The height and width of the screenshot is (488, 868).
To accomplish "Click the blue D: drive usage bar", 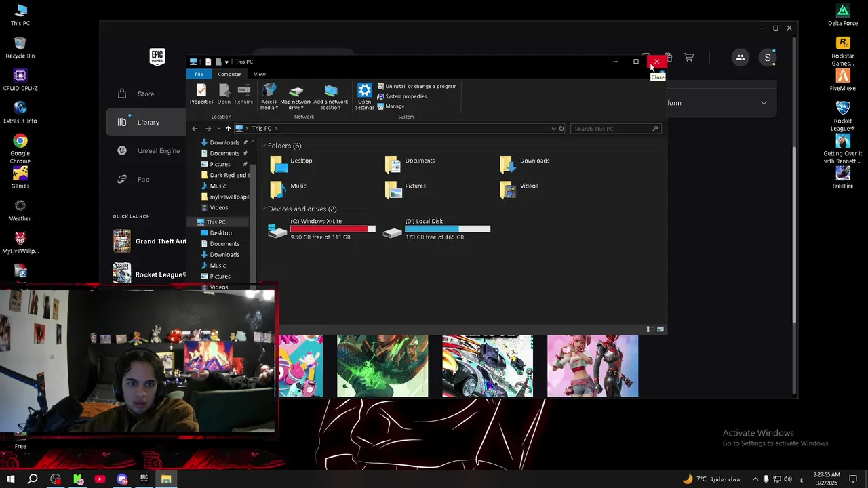I will pyautogui.click(x=448, y=229).
